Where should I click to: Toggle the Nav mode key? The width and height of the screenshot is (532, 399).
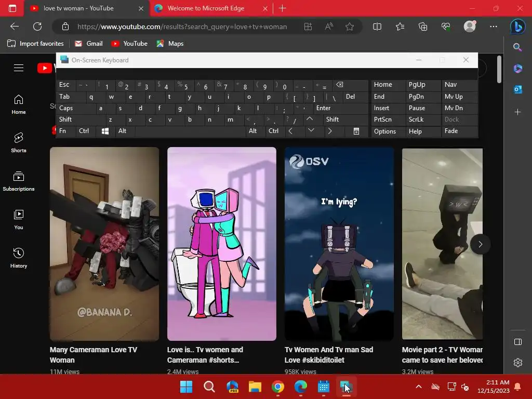click(459, 85)
